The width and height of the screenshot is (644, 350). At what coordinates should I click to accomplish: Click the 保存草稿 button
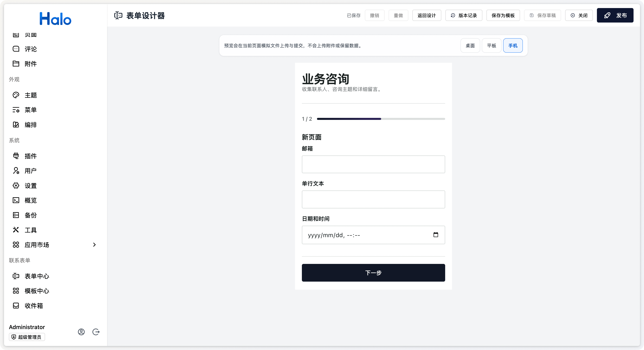543,15
